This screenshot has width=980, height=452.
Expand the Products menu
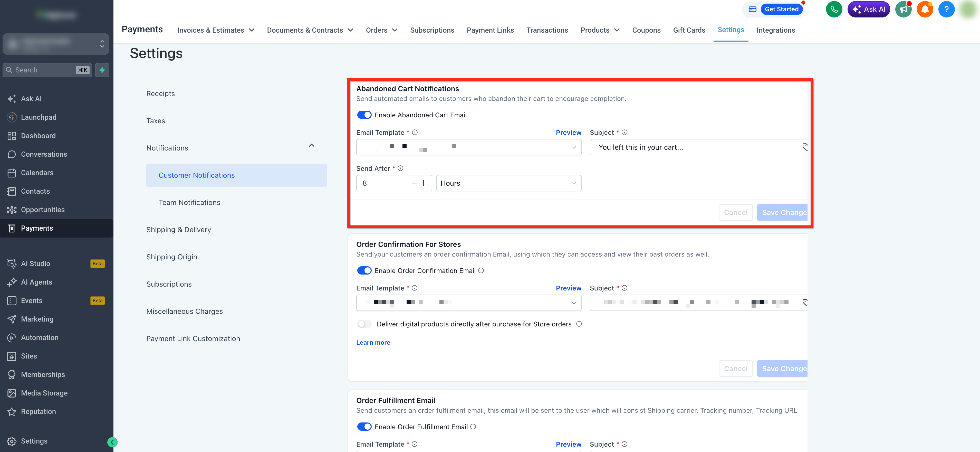600,30
